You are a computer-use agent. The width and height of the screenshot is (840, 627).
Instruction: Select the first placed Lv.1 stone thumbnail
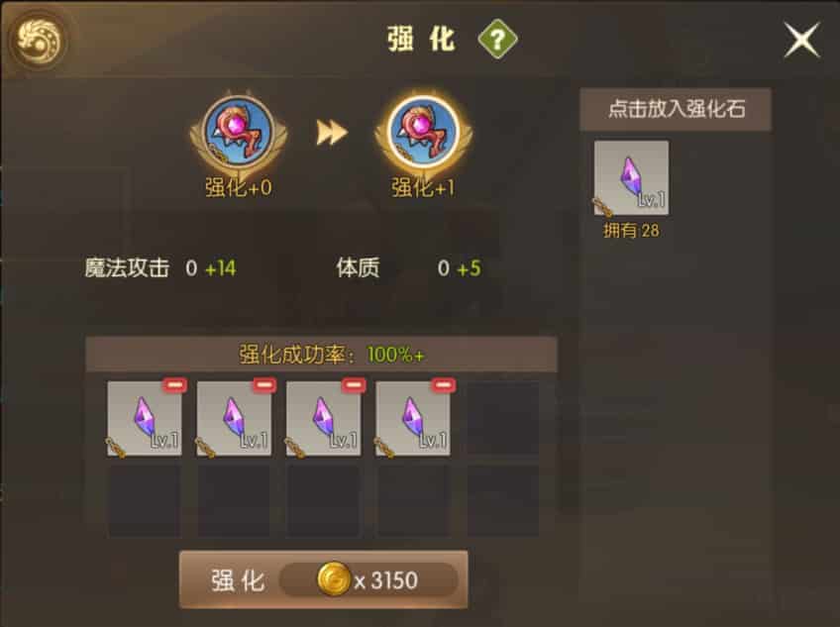tap(145, 419)
